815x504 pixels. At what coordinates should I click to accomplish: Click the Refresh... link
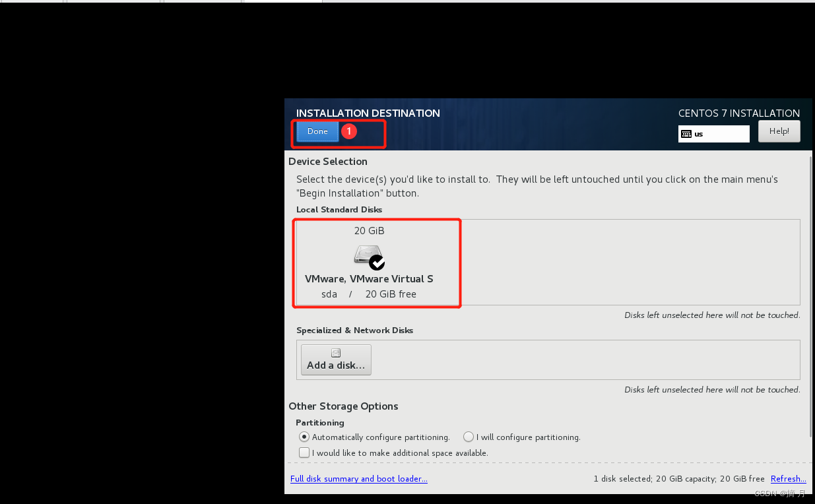(789, 479)
